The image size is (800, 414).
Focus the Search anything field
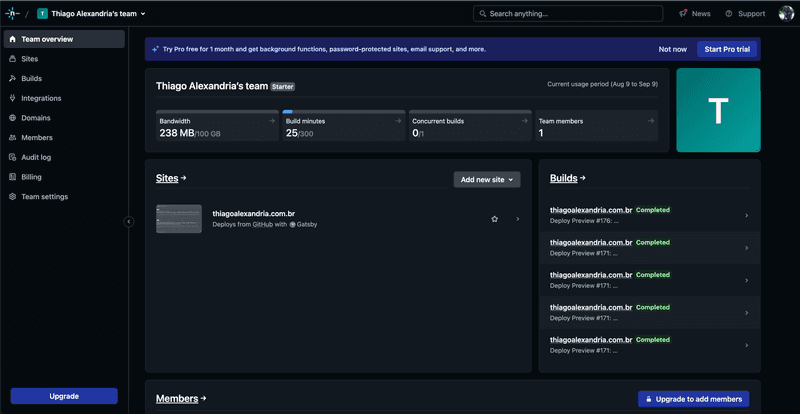pos(568,14)
